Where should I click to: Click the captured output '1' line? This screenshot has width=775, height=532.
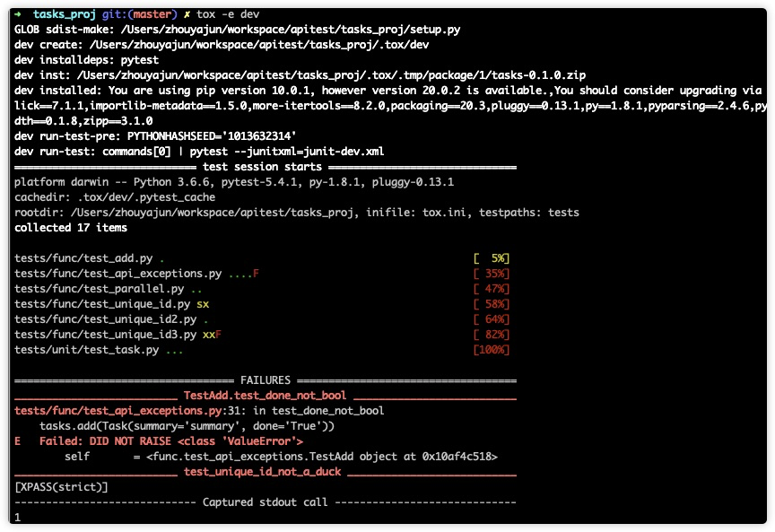18,518
